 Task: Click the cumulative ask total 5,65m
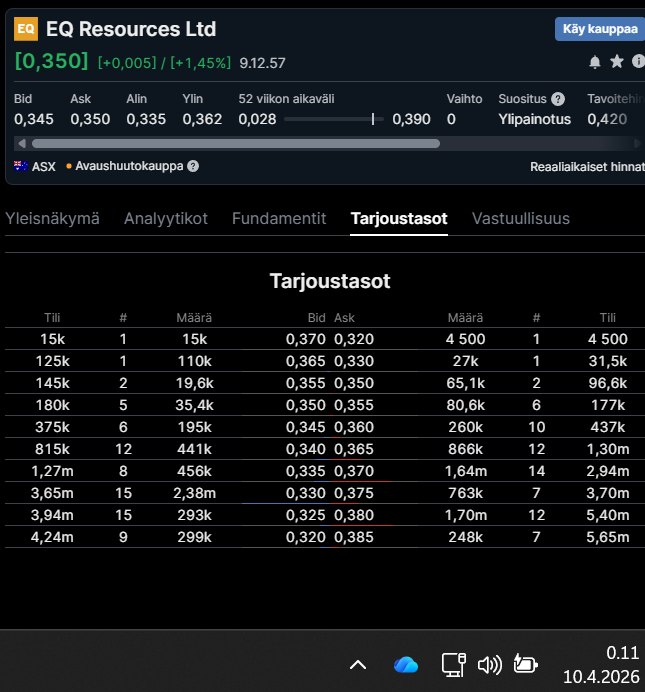coord(608,537)
